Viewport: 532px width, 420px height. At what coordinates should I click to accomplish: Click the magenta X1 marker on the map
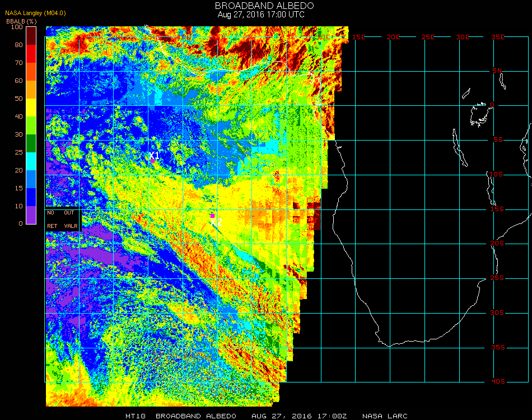point(153,161)
